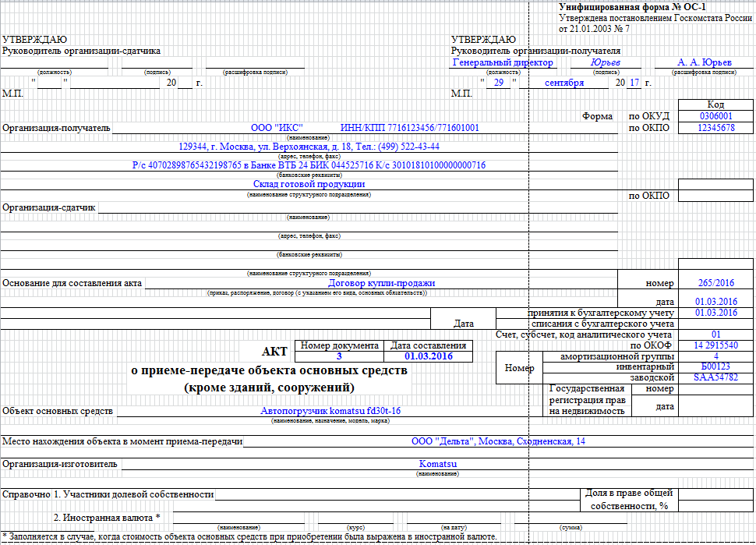Click the empty date cell for "списания с бухгалтерского учета"
Viewport: 756px width, 545px height.
point(716,324)
